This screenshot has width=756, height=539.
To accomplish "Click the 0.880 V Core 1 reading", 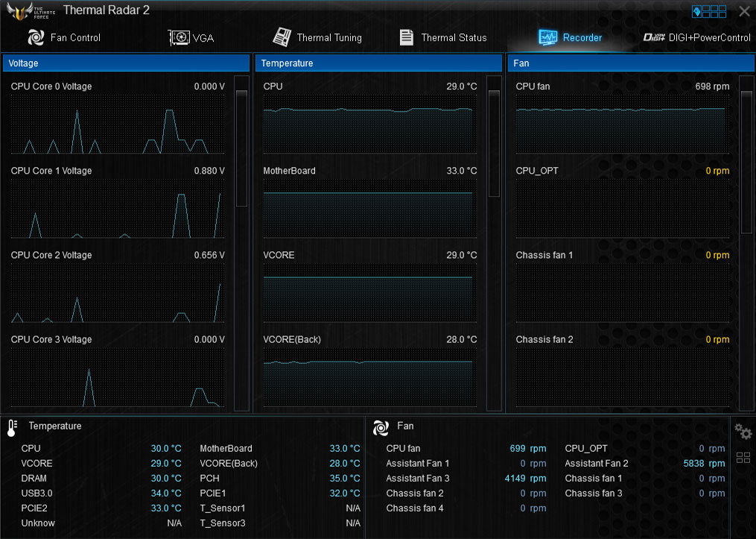I will point(209,171).
